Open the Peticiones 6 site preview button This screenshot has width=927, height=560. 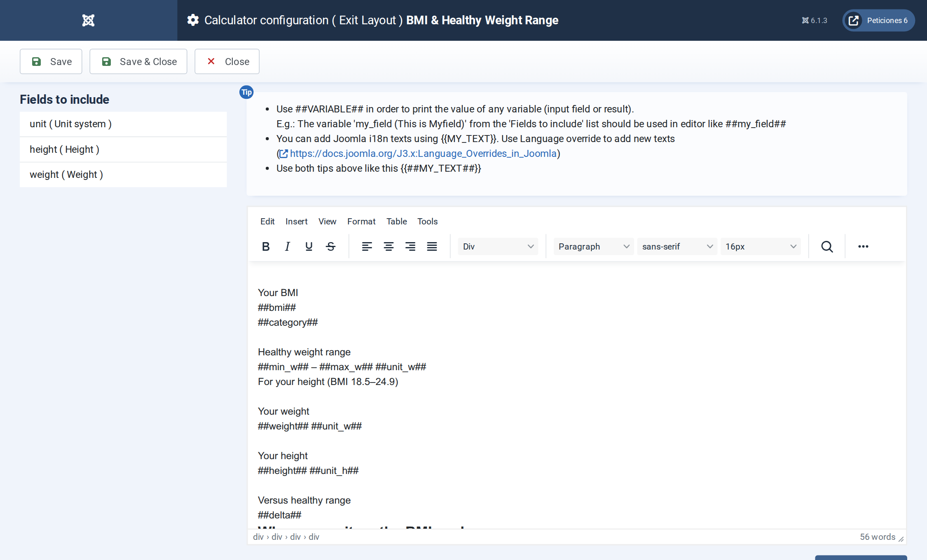pos(878,20)
